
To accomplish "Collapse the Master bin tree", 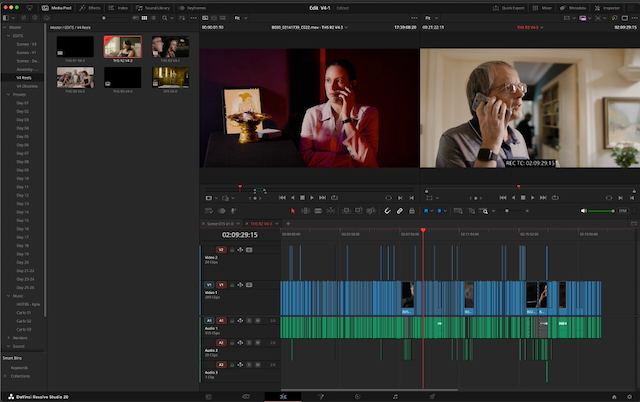I will [x=4, y=27].
